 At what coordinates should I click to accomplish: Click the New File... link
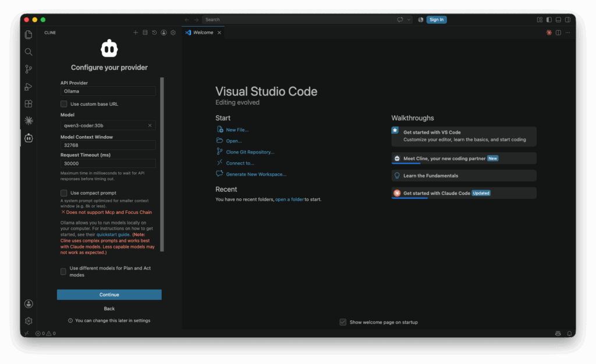[x=237, y=130]
